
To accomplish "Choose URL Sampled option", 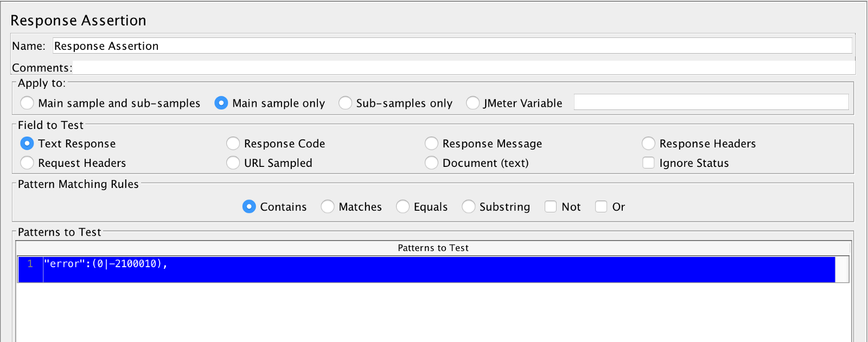I will pos(233,163).
